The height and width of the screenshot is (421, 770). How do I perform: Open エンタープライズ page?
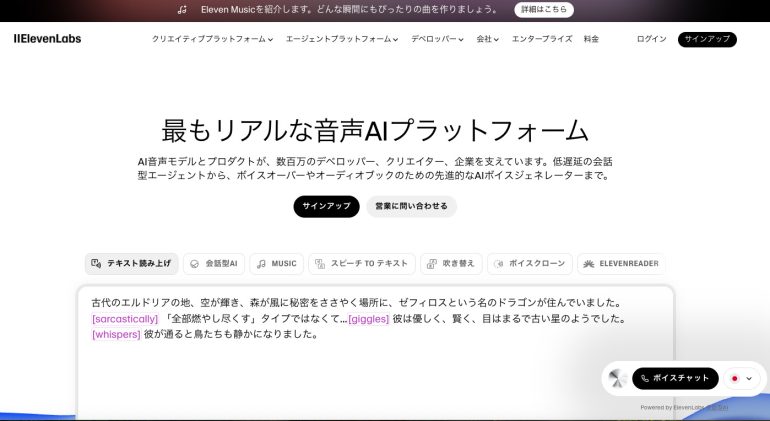[542, 39]
